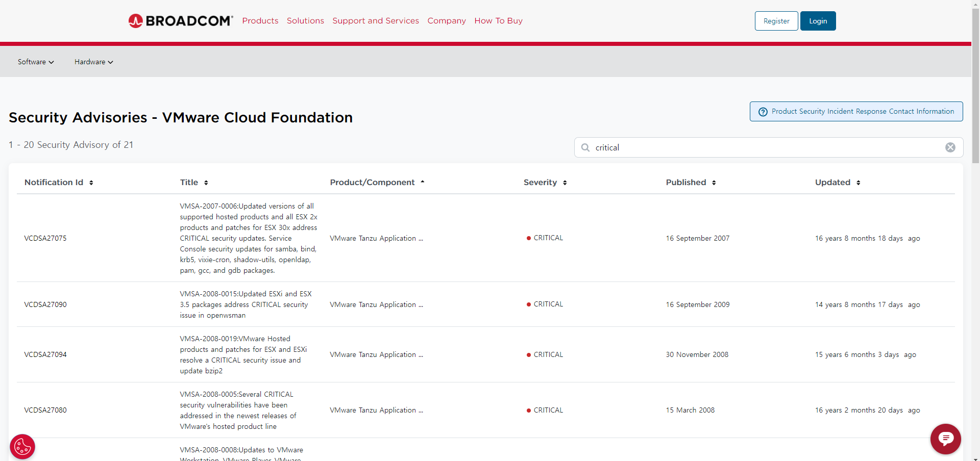Click the Broadcom logo
Image resolution: width=980 pixels, height=461 pixels.
tap(181, 21)
